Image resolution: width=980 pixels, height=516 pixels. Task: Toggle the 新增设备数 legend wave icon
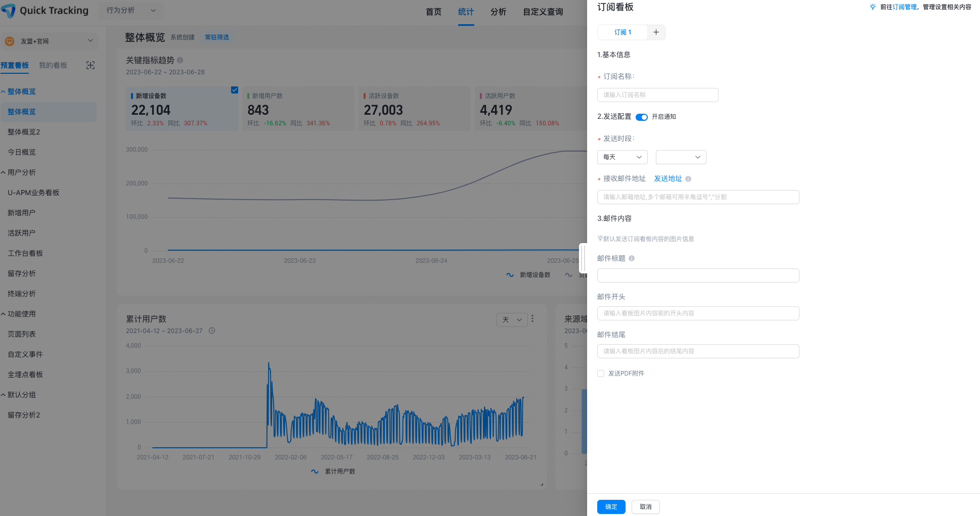point(510,275)
